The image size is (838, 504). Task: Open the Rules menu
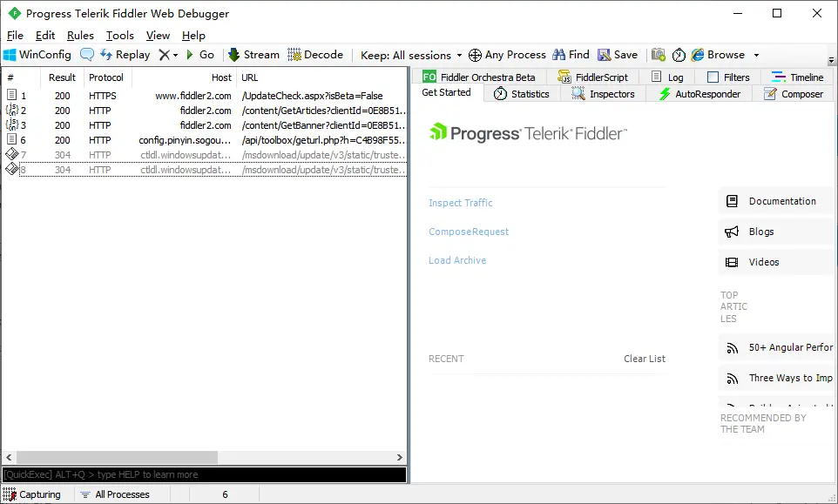tap(80, 35)
